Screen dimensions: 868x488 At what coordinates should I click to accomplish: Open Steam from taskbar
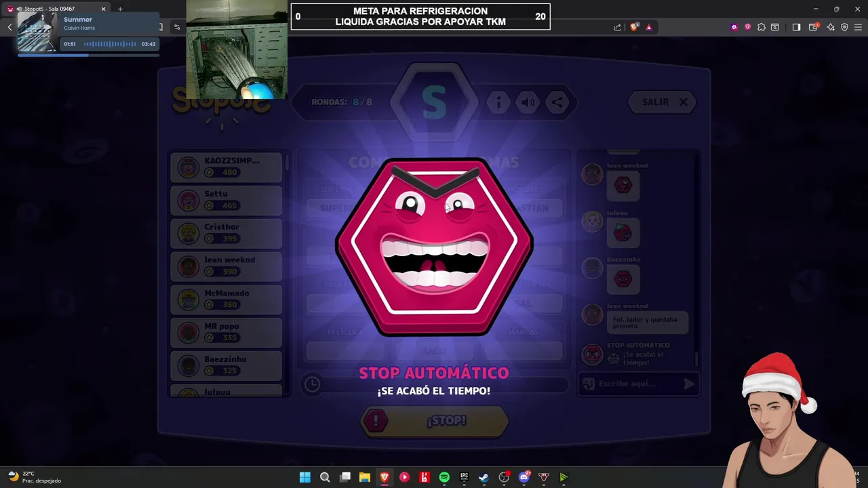point(484,477)
